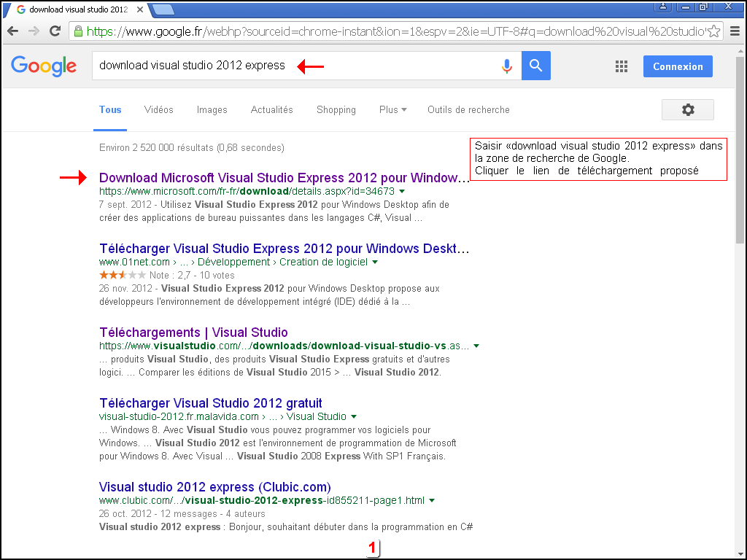Screen dimensions: 747x560
Task: Open the Shopping tab
Action: [336, 110]
